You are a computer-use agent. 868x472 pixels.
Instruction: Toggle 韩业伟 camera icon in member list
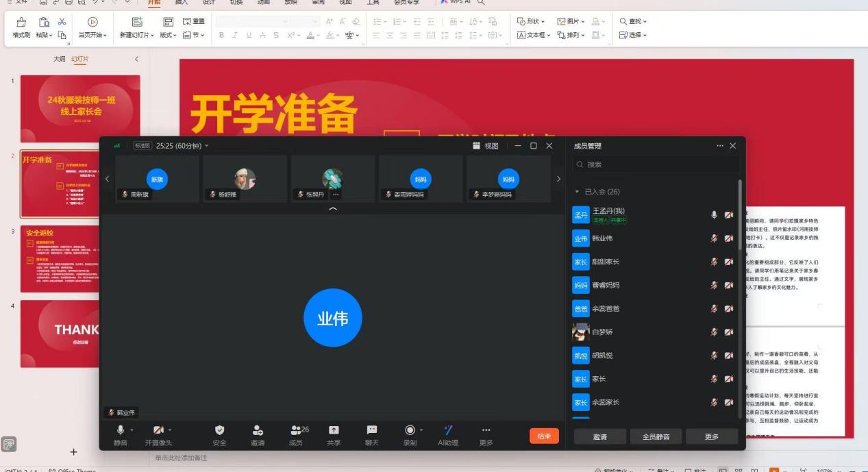coord(728,238)
